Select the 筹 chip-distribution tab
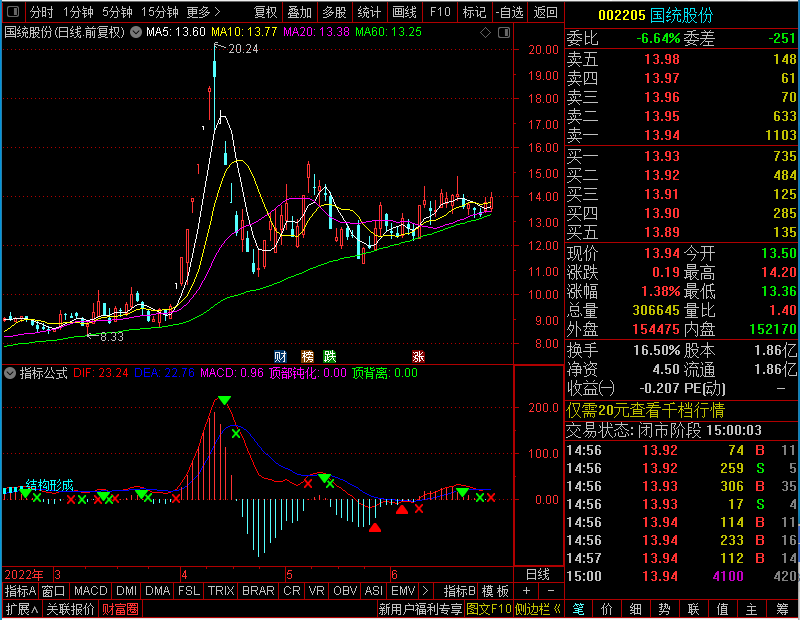This screenshot has height=620, width=800. pyautogui.click(x=782, y=609)
